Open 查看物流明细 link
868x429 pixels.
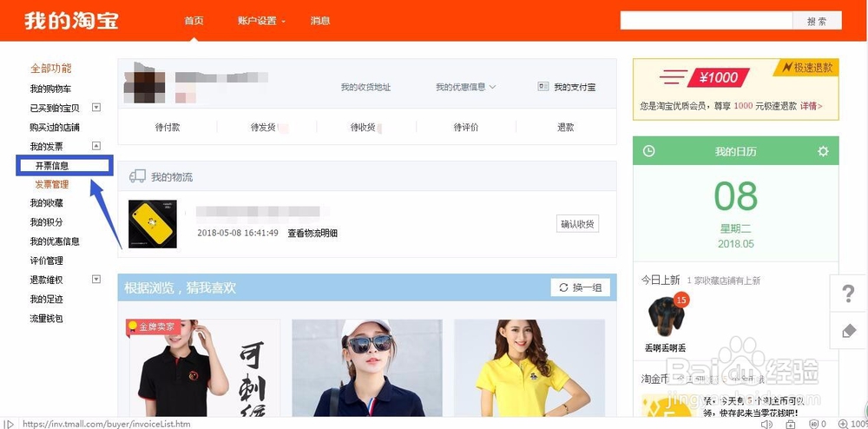point(312,233)
